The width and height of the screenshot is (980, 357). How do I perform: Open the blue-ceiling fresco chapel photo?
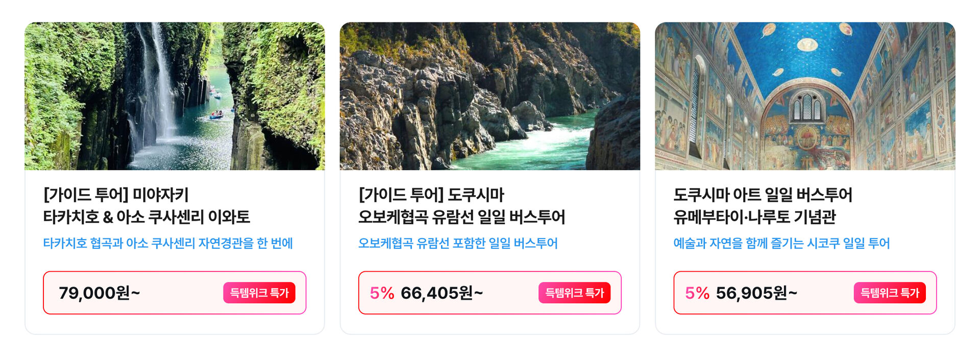click(x=805, y=96)
